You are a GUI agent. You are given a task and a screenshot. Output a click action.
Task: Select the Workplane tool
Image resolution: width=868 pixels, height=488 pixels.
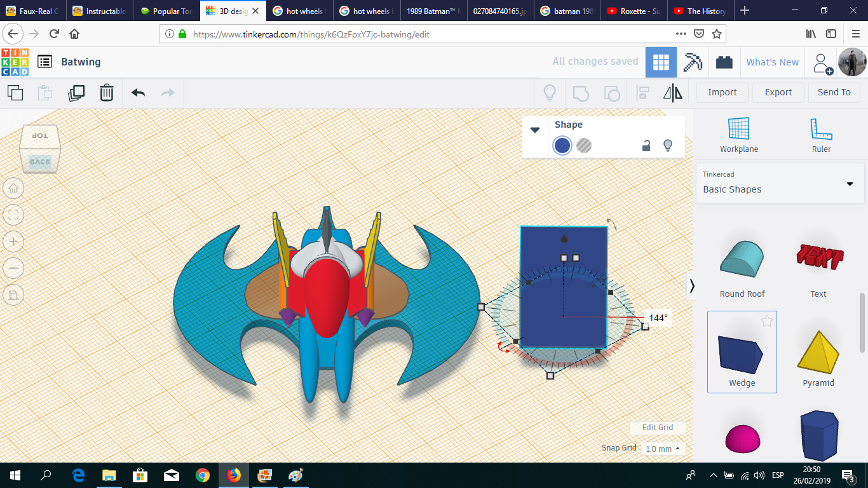(738, 134)
